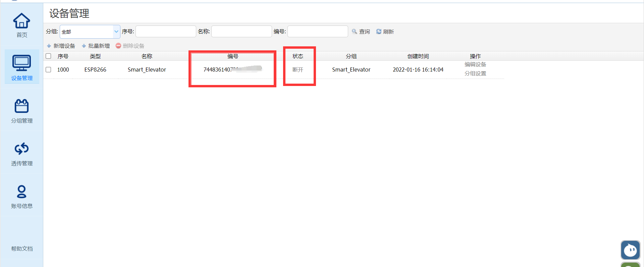Check the row 1000 checkbox
The height and width of the screenshot is (267, 644).
click(x=48, y=70)
